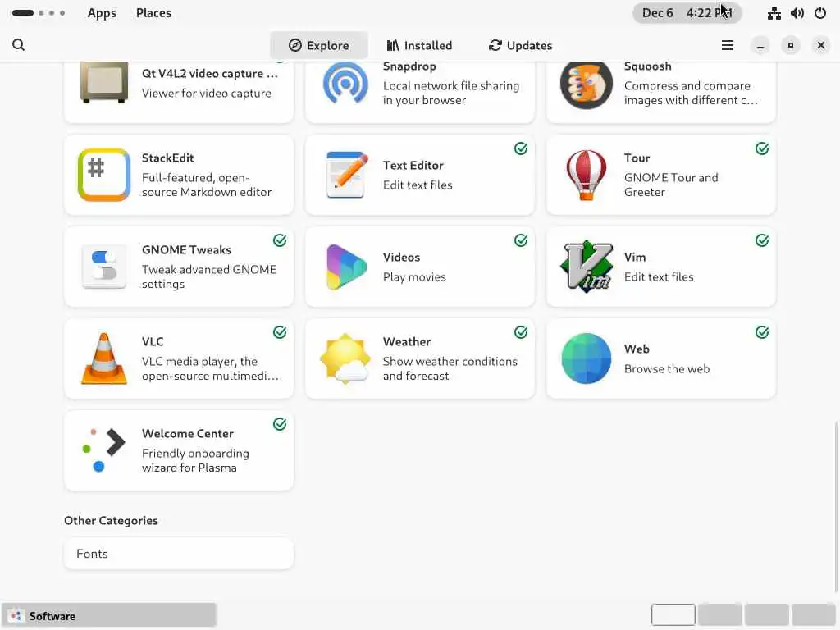Click the installed checkmark on GNOME Tweaks
Image resolution: width=840 pixels, height=630 pixels.
280,240
